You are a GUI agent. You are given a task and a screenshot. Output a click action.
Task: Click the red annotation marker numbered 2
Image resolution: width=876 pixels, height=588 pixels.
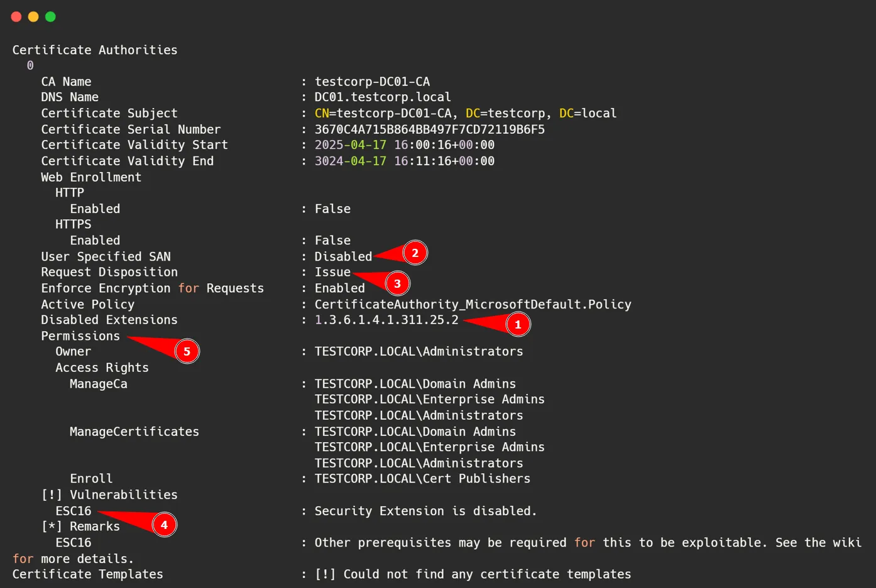[415, 253]
